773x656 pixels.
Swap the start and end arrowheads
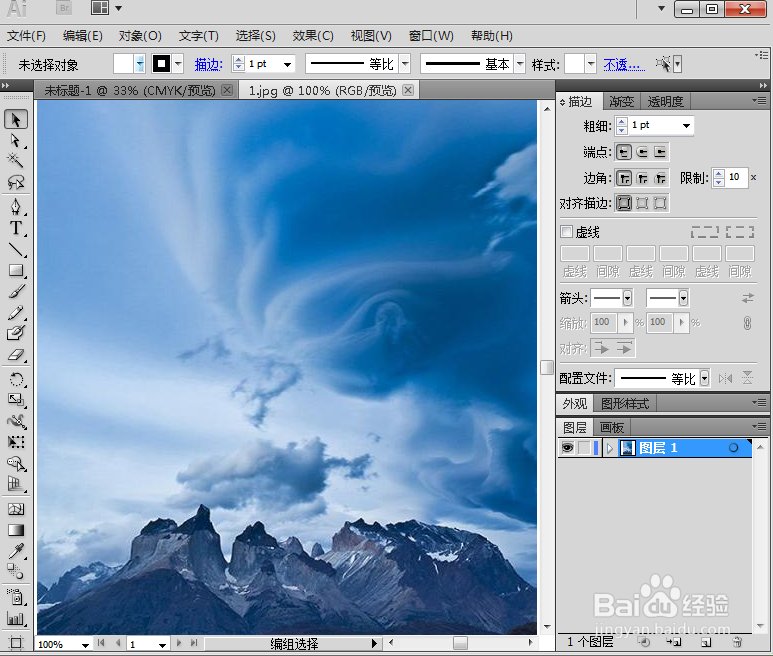pyautogui.click(x=748, y=298)
